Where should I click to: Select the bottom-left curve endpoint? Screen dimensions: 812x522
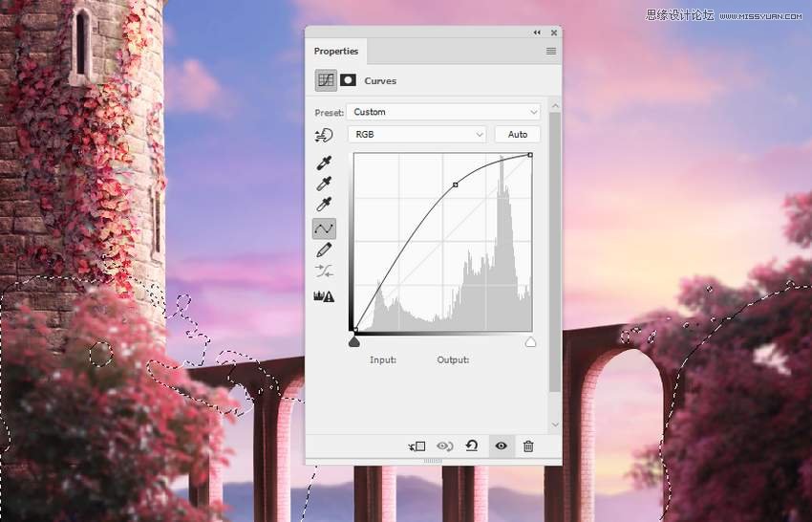(x=354, y=329)
